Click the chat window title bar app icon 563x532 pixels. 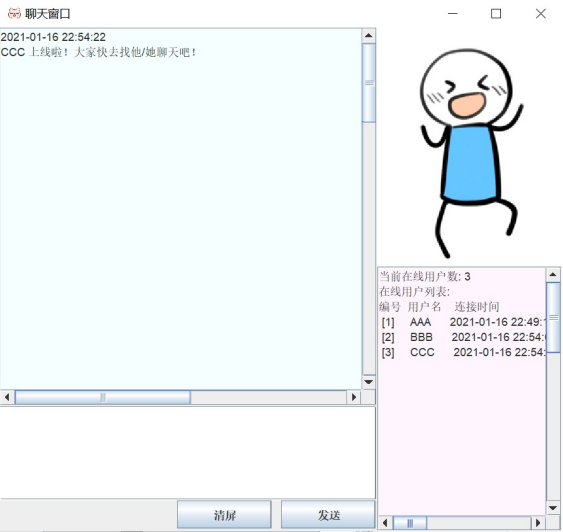(x=14, y=14)
